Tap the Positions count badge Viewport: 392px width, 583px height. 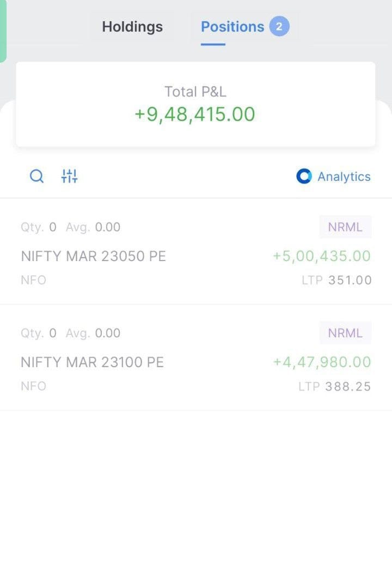click(x=279, y=26)
